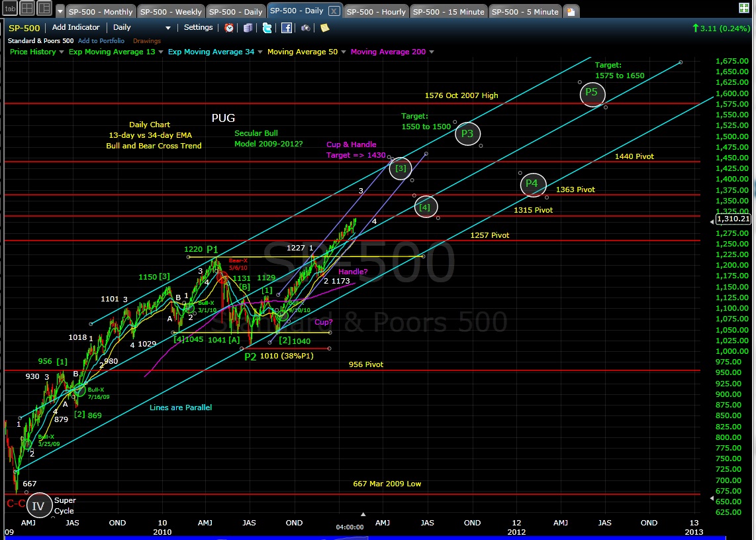
Task: Select the circled [4] annotation
Action: click(x=425, y=207)
